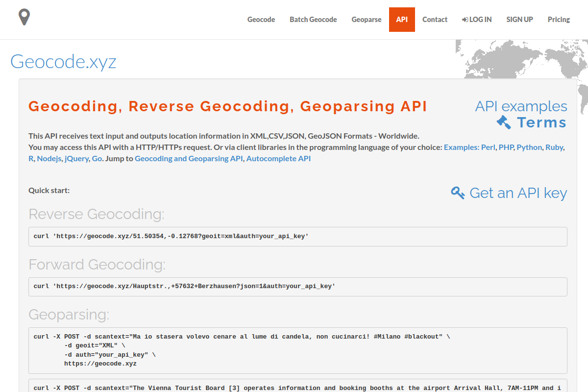Click the key icon beside Get an API key
588x392 pixels.
tap(458, 193)
